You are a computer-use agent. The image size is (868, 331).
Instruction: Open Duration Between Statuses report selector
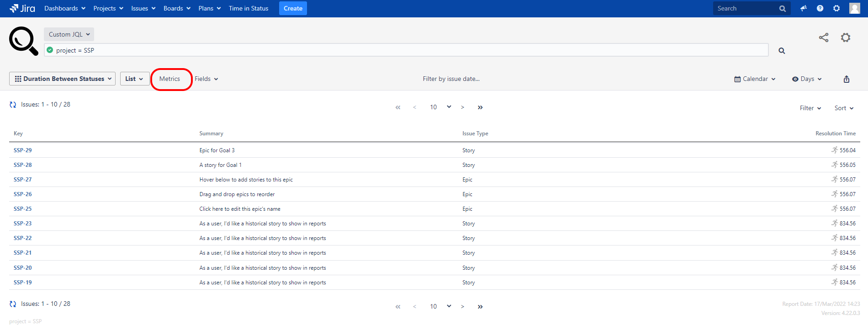63,79
